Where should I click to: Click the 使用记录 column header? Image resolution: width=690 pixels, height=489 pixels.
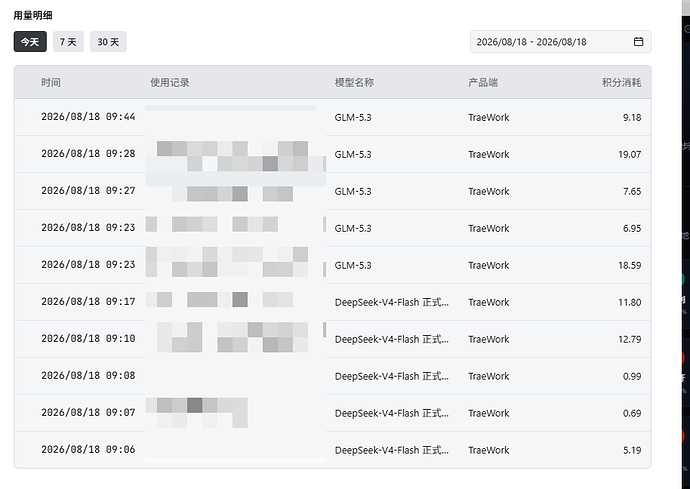point(170,82)
